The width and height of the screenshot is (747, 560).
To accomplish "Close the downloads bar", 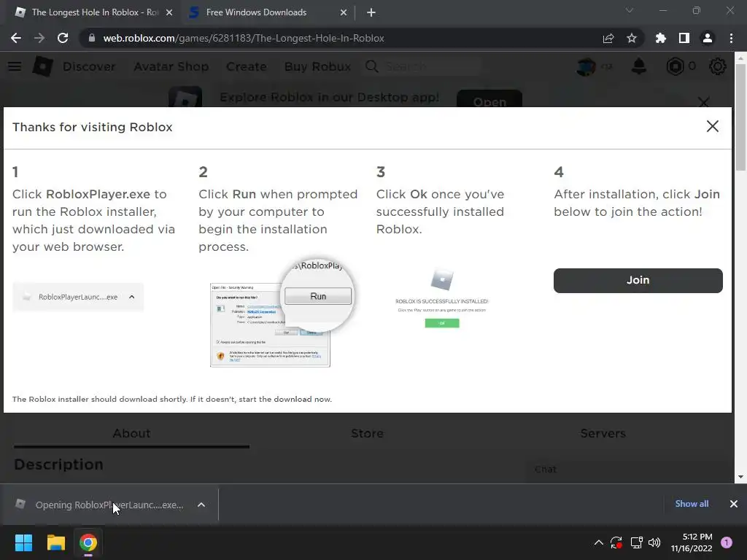I will pyautogui.click(x=734, y=504).
